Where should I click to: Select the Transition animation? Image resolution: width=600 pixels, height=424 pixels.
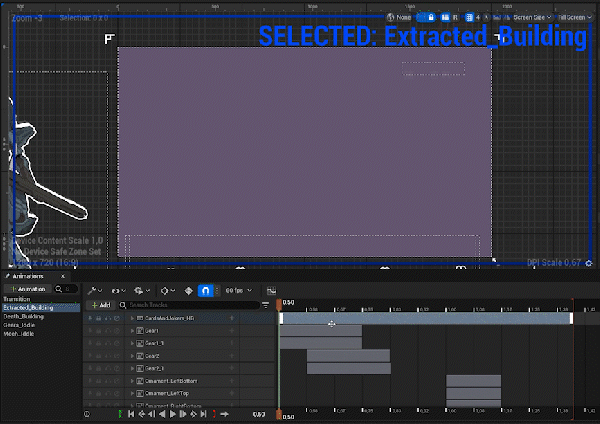[17, 299]
